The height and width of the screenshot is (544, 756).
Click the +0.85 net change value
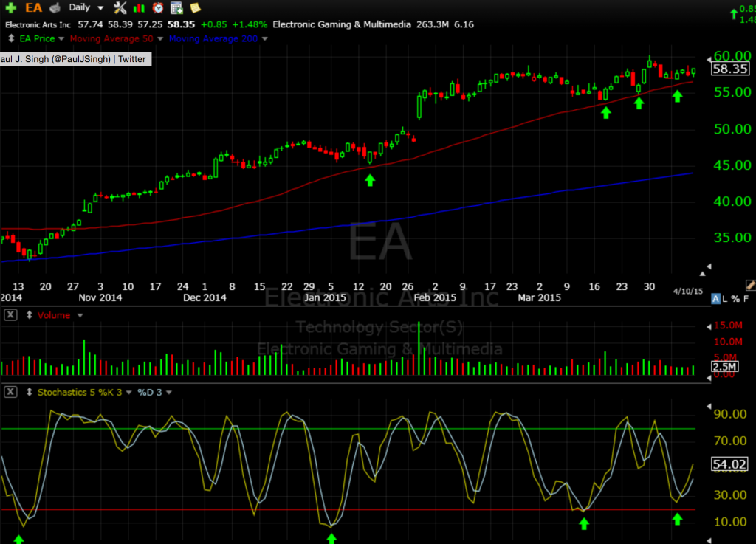pyautogui.click(x=213, y=24)
